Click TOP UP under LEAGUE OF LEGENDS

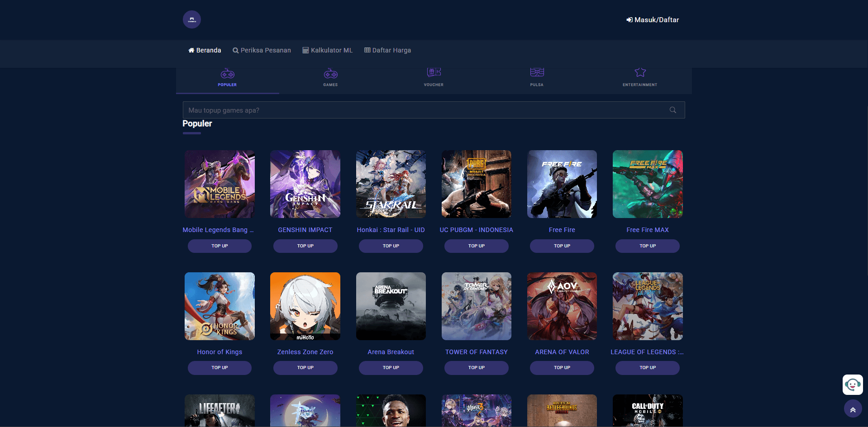648,368
